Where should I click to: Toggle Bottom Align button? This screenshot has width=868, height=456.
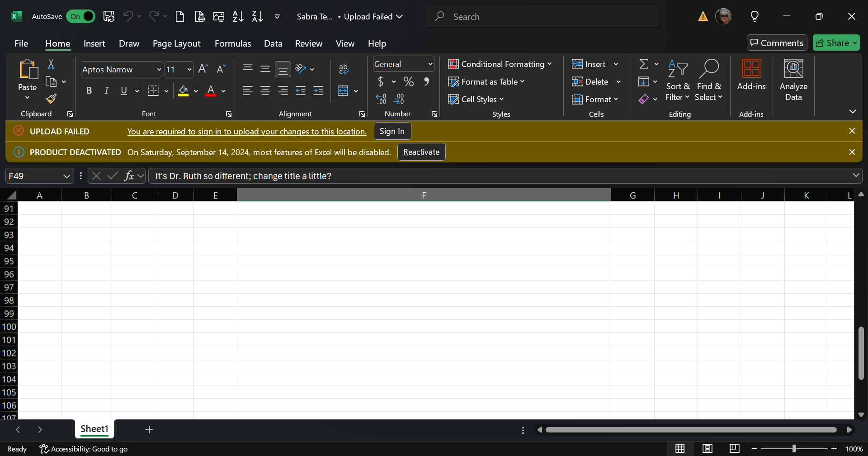click(283, 69)
